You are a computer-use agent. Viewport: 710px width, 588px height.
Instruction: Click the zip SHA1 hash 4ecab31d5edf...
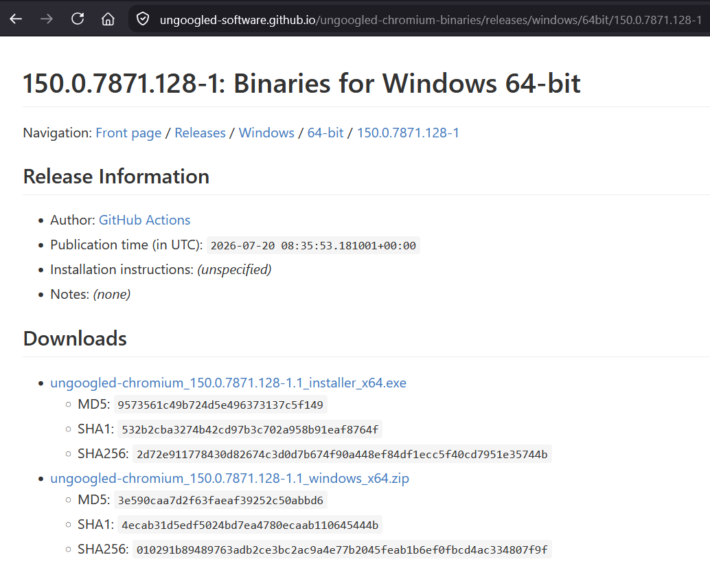(250, 525)
